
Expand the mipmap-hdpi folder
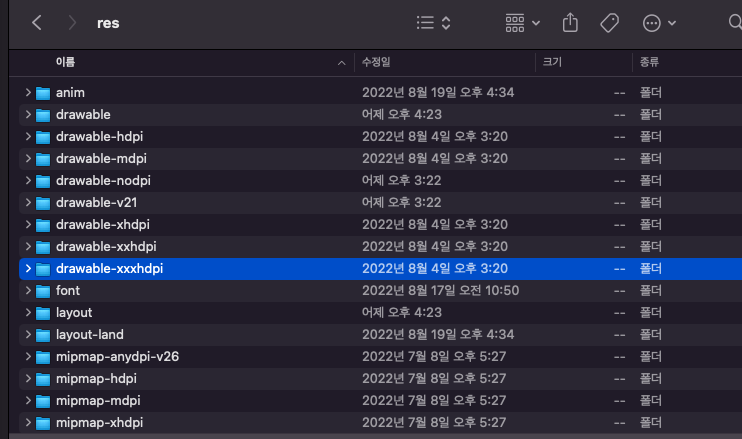pos(28,378)
